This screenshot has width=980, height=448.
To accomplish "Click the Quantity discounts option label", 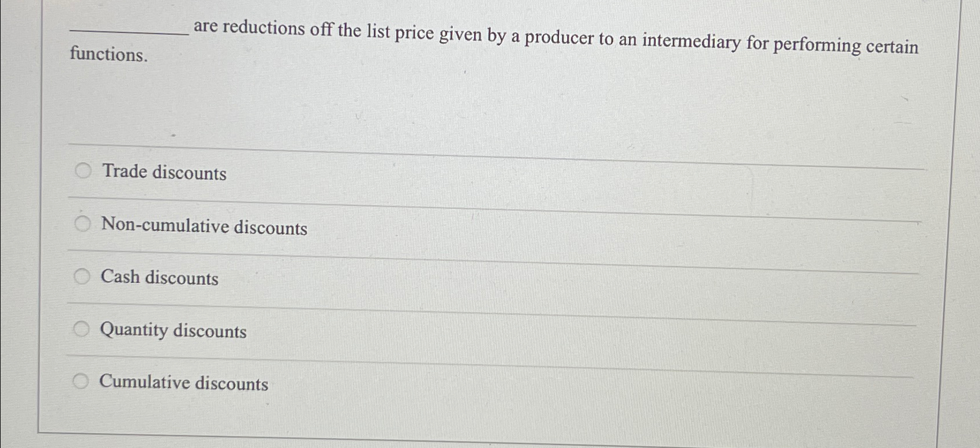I will point(173,331).
